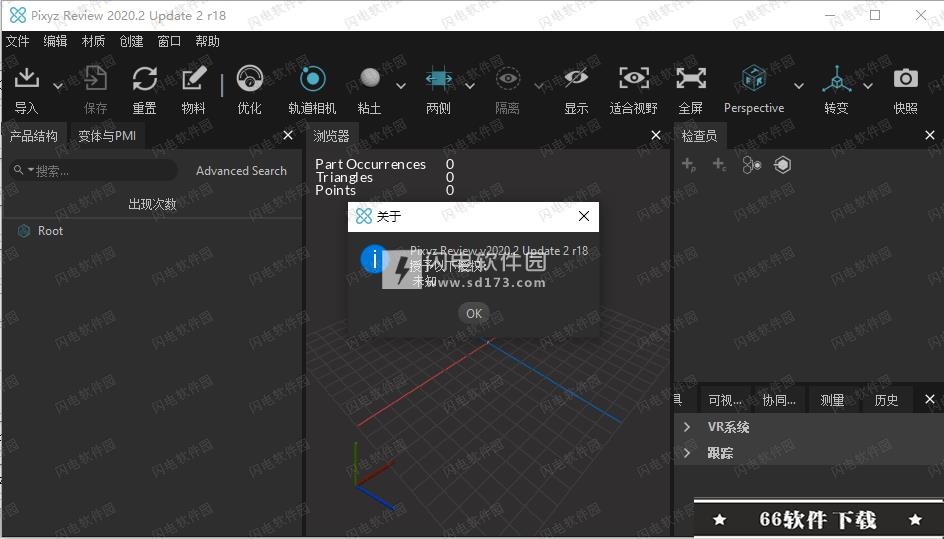The image size is (944, 539).
Task: Expand the 跟踪 section
Action: click(x=687, y=453)
